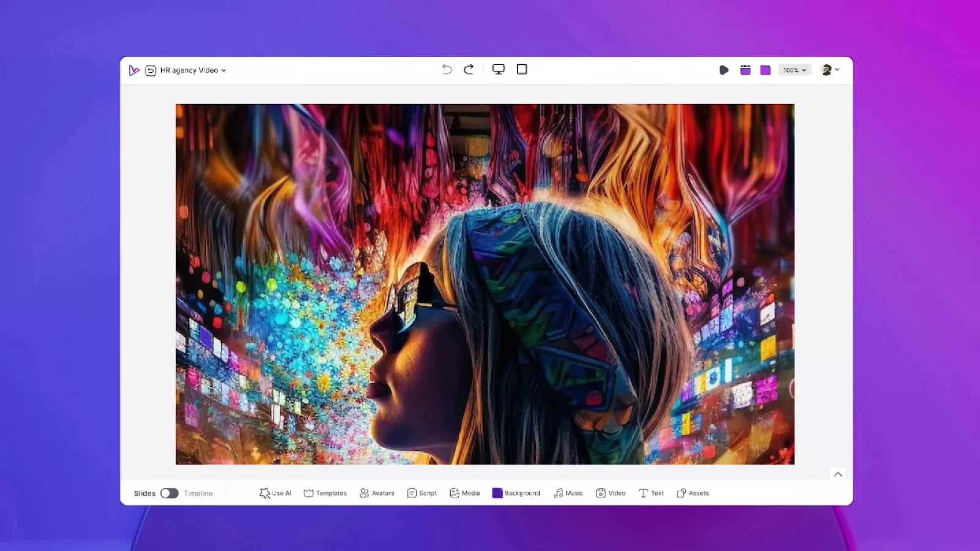Open the Music tool
Screen dimensions: 980x551
tap(568, 493)
